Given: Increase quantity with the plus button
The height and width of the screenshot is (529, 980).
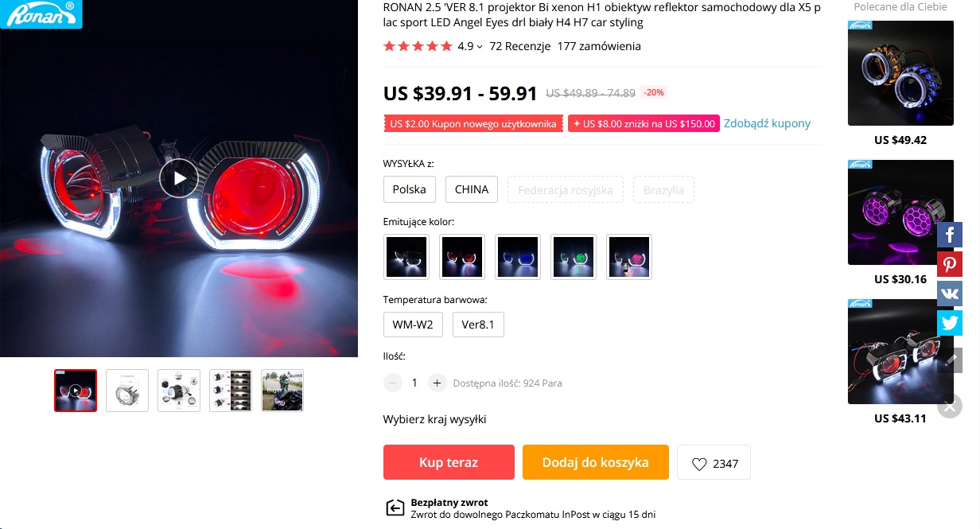Looking at the screenshot, I should 437,383.
